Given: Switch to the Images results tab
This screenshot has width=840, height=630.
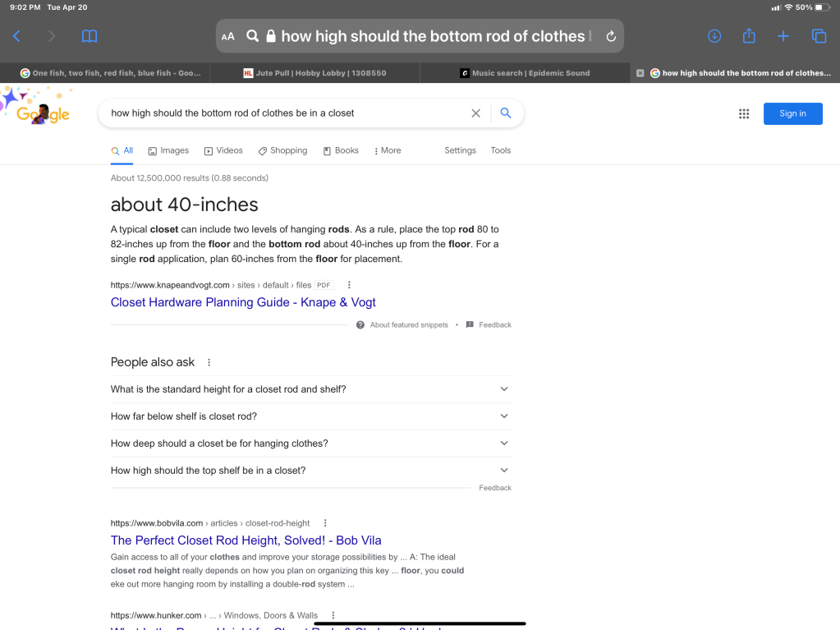Looking at the screenshot, I should point(168,150).
